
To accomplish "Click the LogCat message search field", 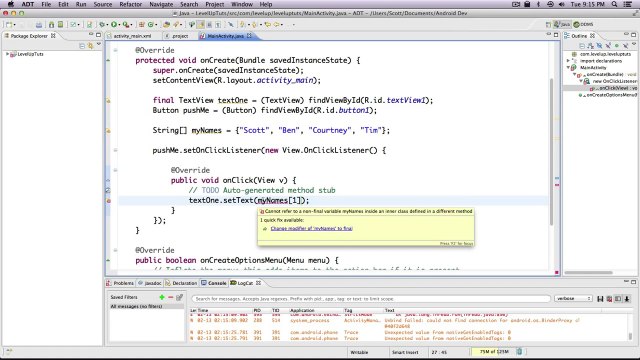I will pyautogui.click(x=371, y=299).
